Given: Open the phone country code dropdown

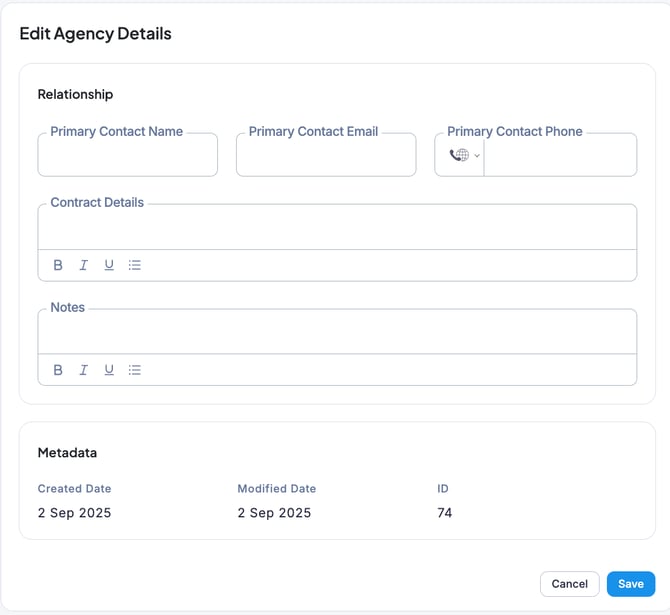Looking at the screenshot, I should [464, 155].
